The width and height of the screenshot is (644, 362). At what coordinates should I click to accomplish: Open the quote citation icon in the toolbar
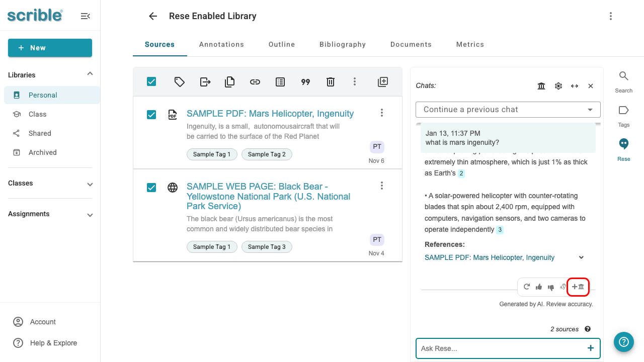[x=305, y=81]
